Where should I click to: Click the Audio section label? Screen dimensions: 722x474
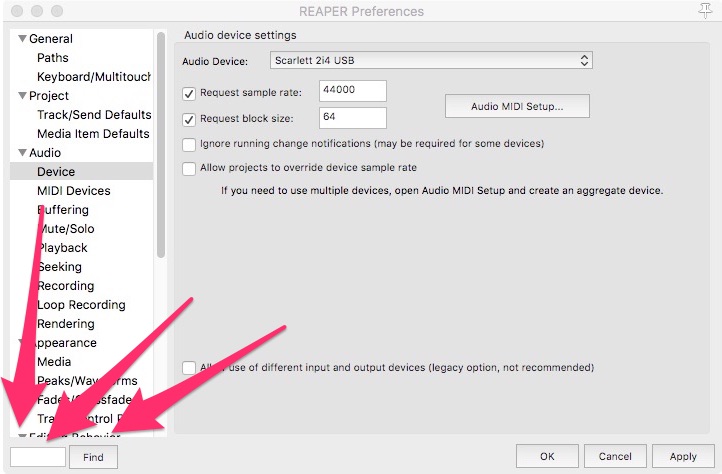(45, 152)
